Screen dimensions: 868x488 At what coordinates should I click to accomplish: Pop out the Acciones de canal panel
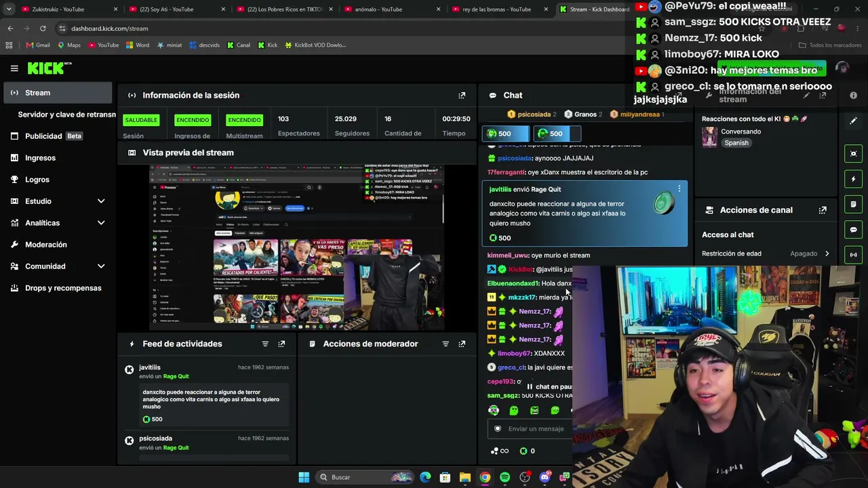coord(823,210)
